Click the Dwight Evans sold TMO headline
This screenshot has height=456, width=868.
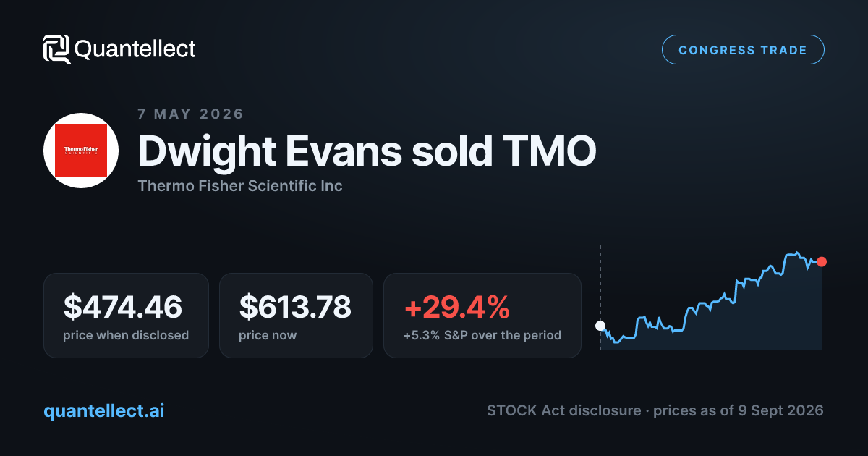coord(367,151)
